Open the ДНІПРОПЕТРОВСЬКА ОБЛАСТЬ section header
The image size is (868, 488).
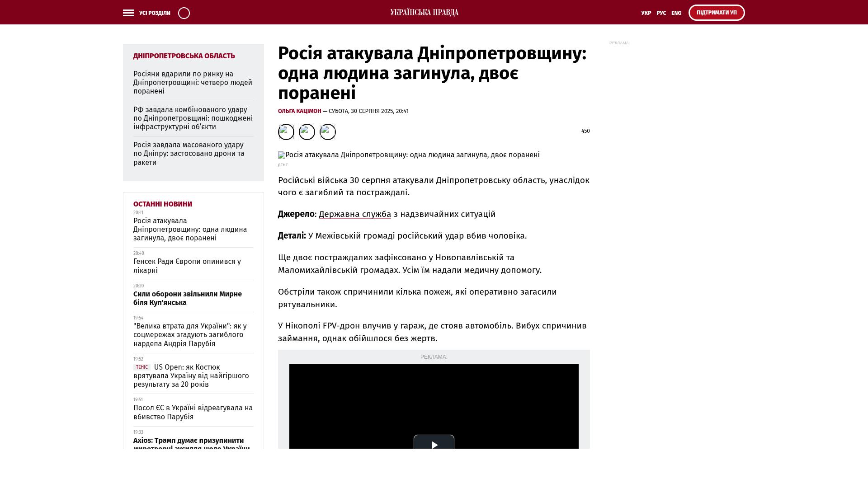(x=184, y=56)
